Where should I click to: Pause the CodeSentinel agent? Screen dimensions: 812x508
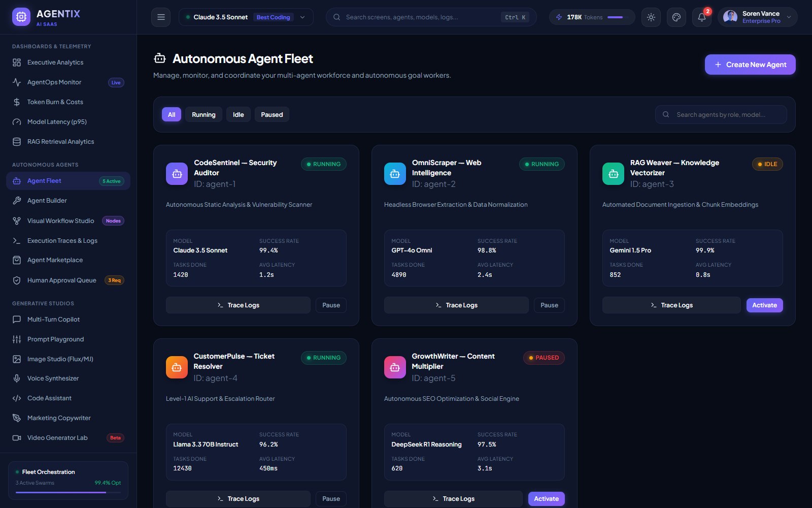(x=331, y=305)
